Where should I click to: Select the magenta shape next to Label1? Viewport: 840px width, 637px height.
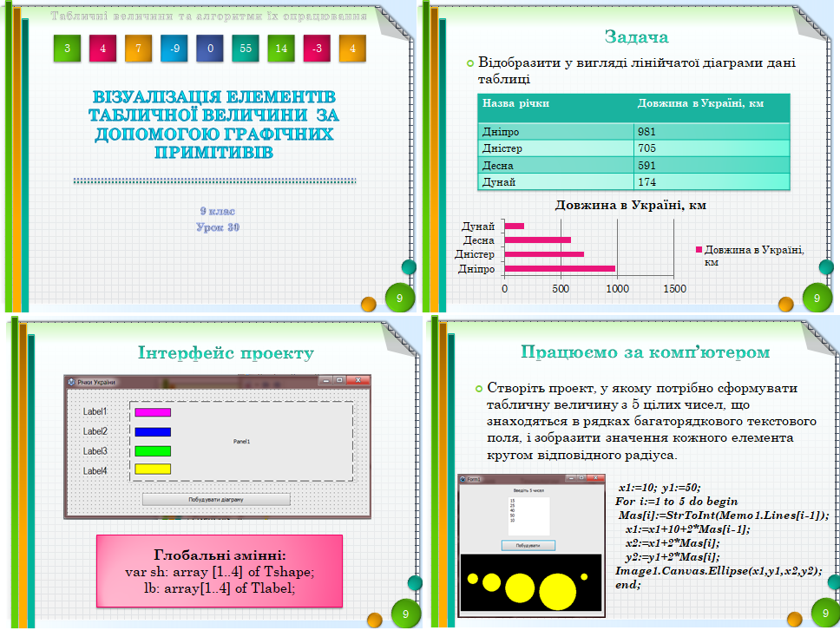click(153, 412)
